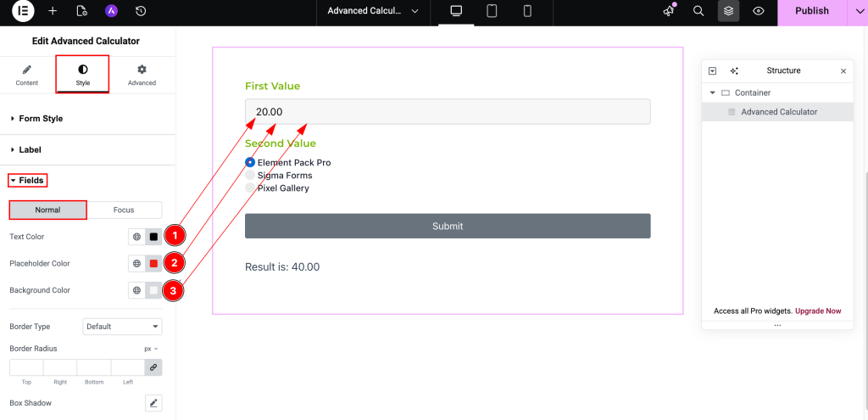Screen dimensions: 868x420
Task: Switch to the Advanced tab
Action: coord(142,75)
